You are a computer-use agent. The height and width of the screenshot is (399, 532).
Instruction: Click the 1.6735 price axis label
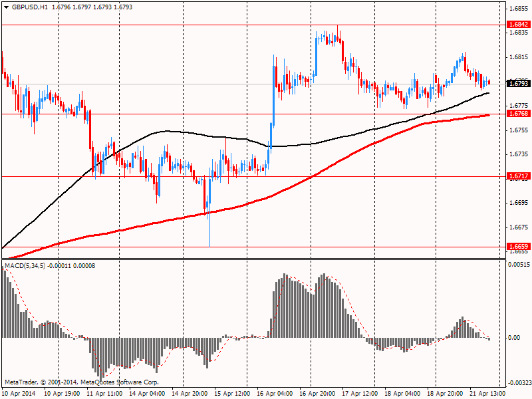519,154
